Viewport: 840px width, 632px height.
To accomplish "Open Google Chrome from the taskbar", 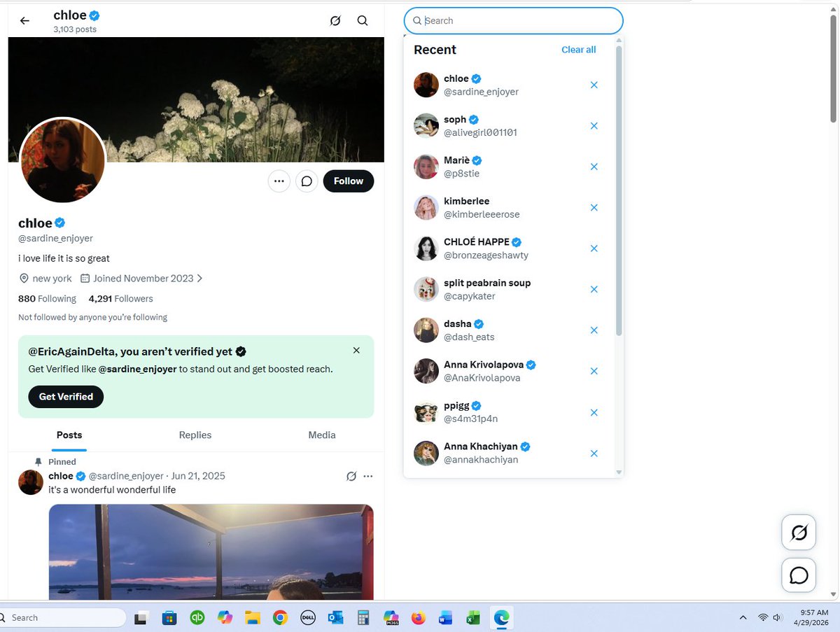I will [x=280, y=618].
